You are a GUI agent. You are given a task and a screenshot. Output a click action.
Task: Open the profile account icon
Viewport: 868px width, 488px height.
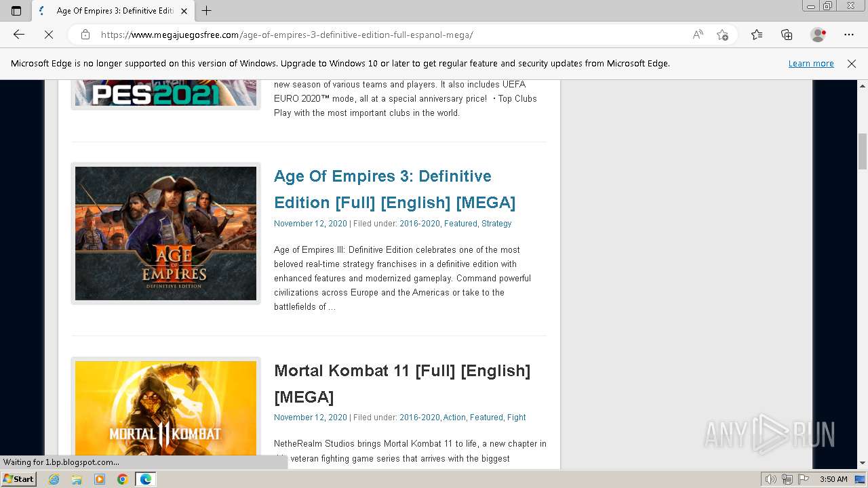point(818,35)
